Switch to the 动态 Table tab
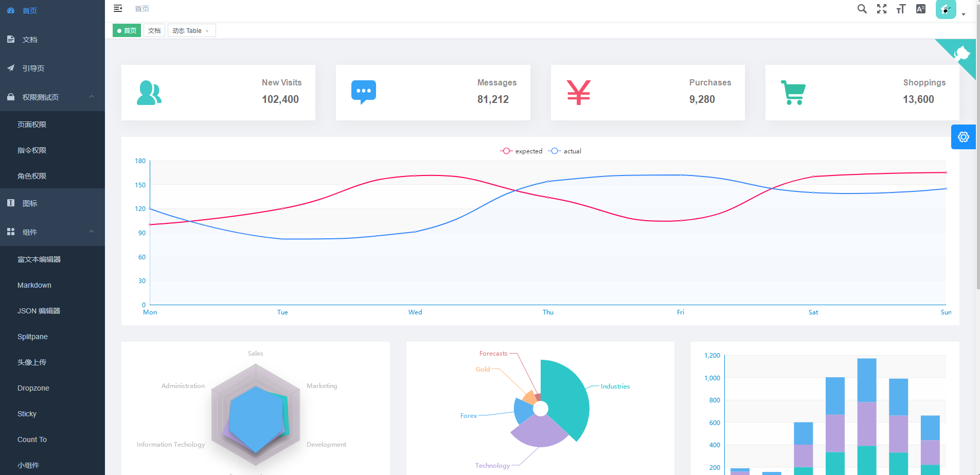Viewport: 980px width, 475px height. point(187,30)
